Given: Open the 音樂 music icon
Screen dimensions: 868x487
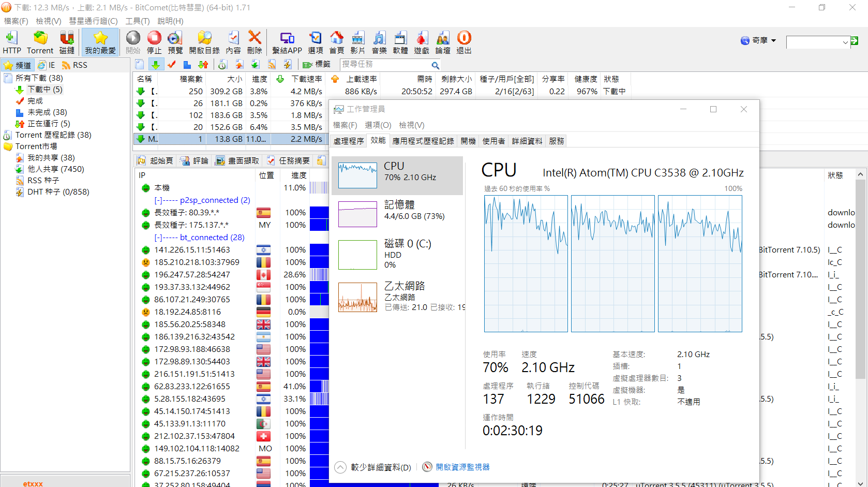Looking at the screenshot, I should (x=379, y=42).
